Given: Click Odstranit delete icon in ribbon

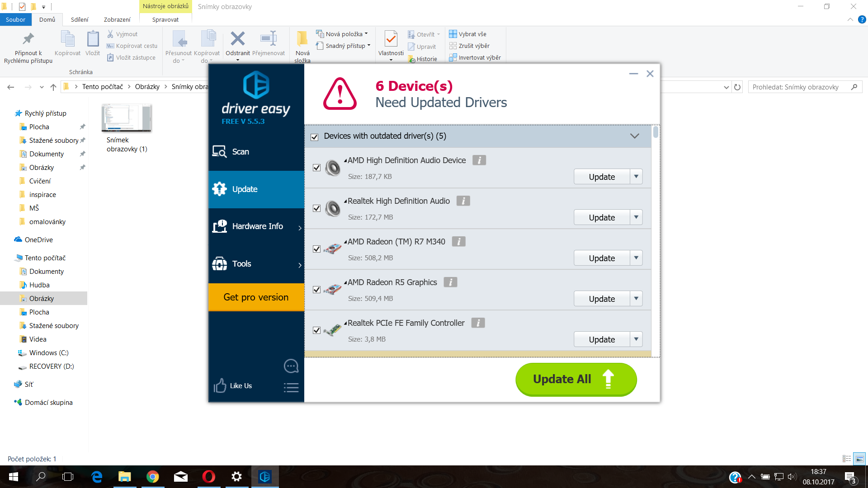Looking at the screenshot, I should (x=237, y=39).
